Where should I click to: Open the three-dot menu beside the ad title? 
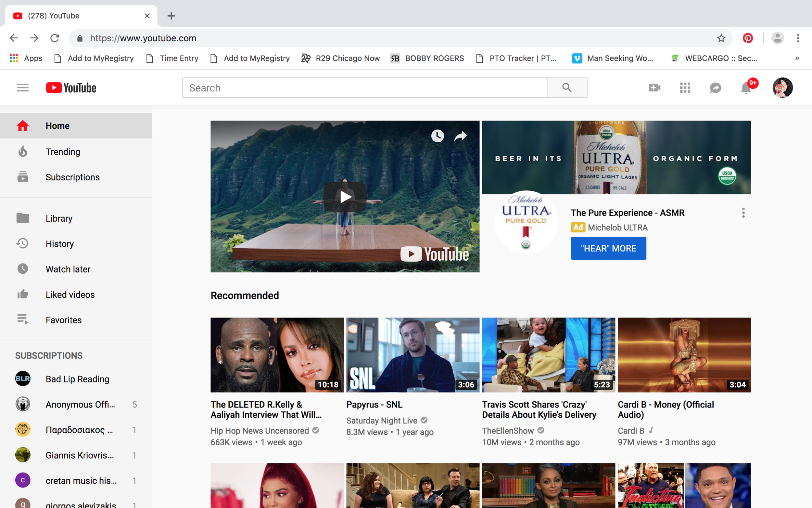pos(743,213)
